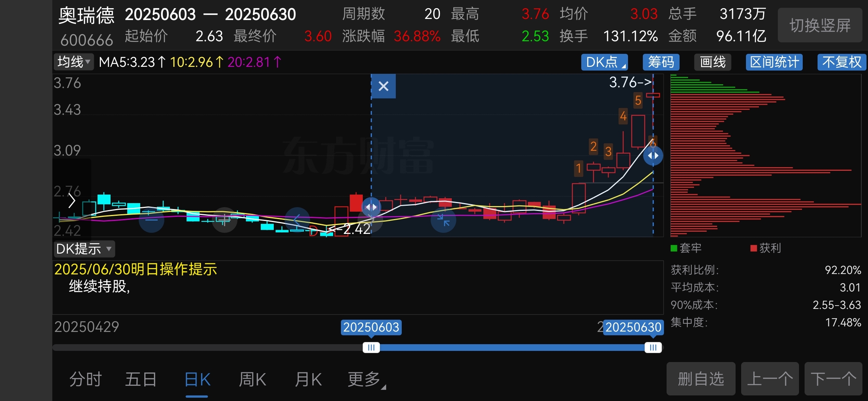Click DK signal marker number 3
This screenshot has width=868, height=401.
[x=608, y=151]
